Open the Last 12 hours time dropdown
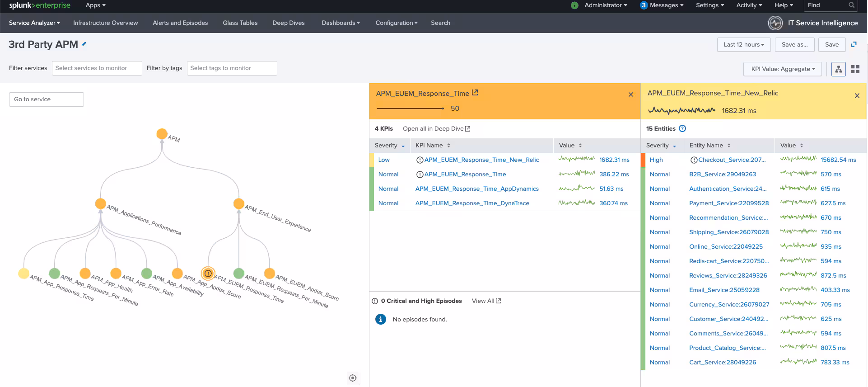This screenshot has width=868, height=387. coord(743,45)
